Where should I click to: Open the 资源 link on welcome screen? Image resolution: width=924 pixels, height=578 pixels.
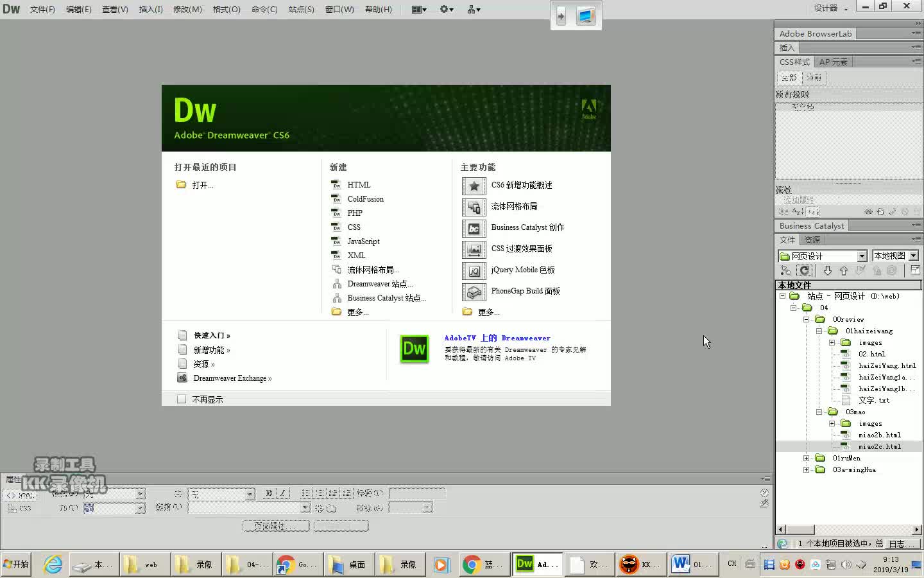click(204, 364)
